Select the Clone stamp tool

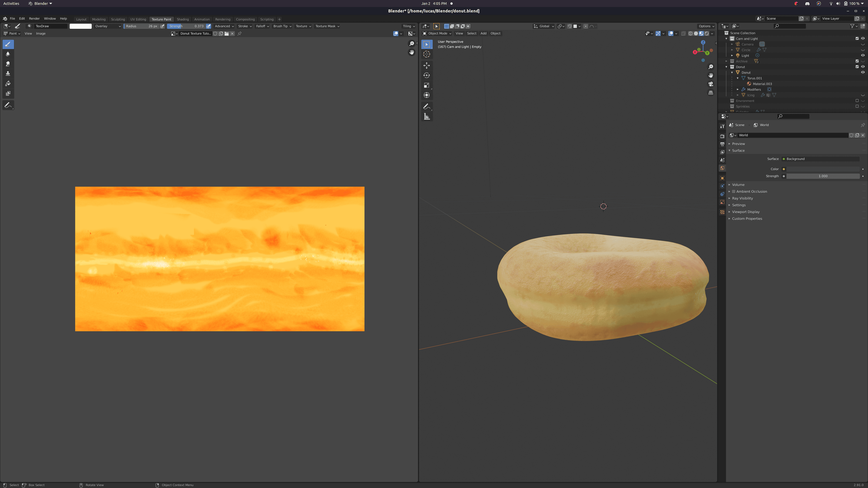click(8, 73)
